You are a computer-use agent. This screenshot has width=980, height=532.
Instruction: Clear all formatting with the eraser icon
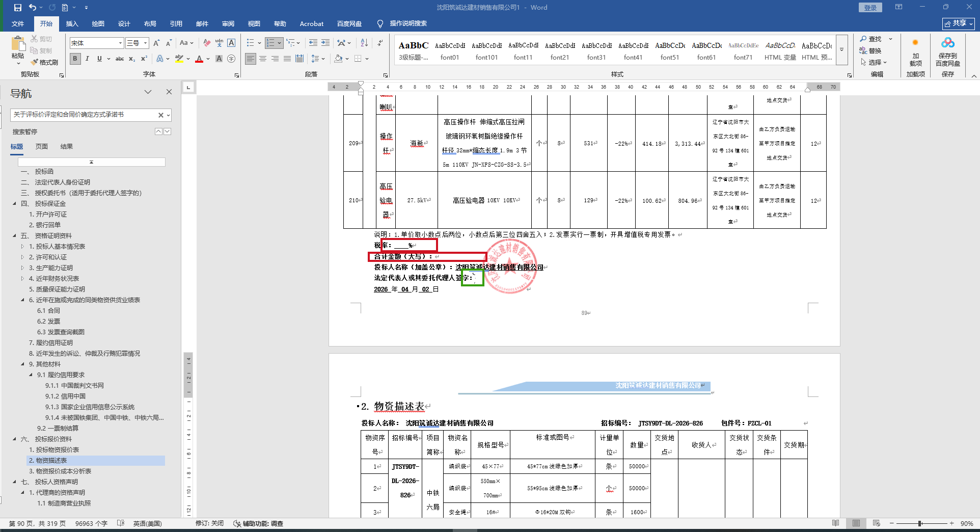(x=206, y=43)
